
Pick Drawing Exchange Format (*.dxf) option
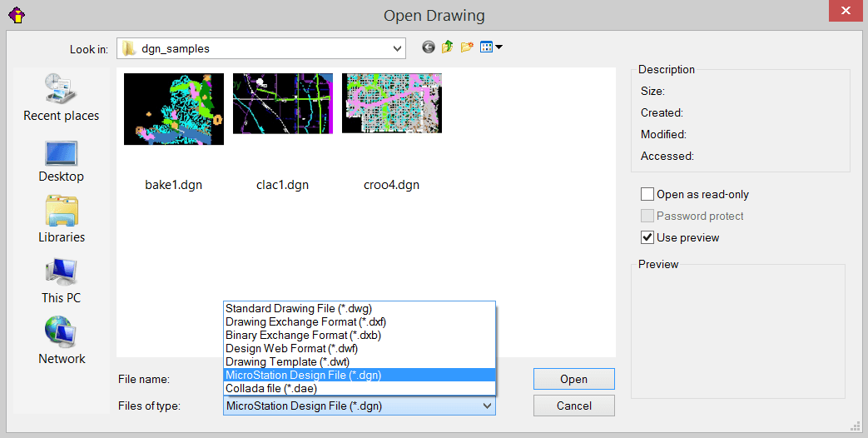(x=305, y=321)
